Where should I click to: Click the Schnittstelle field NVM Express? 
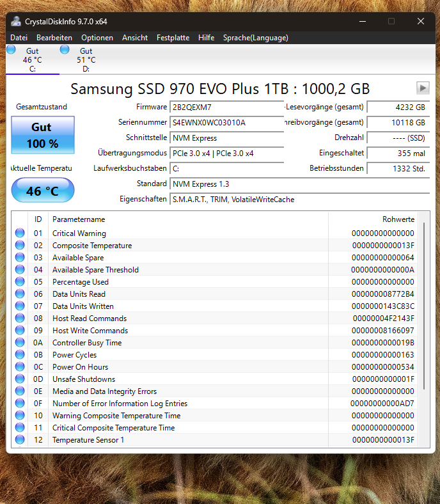point(226,138)
